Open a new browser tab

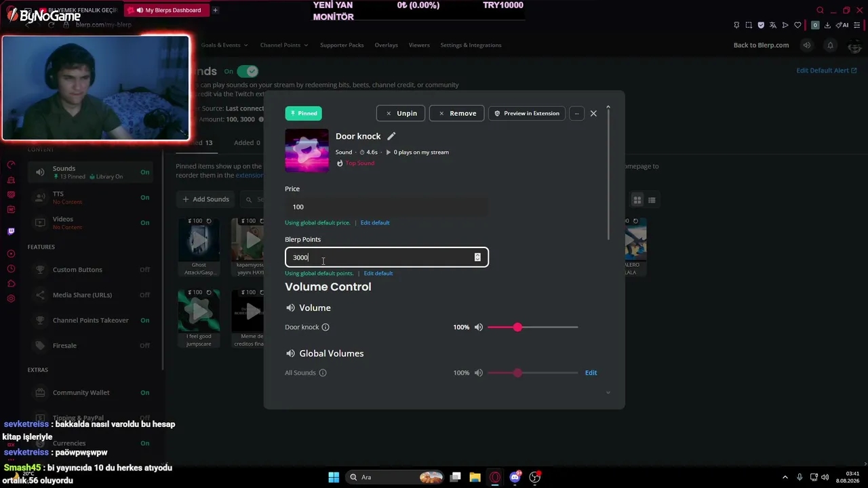tap(215, 10)
